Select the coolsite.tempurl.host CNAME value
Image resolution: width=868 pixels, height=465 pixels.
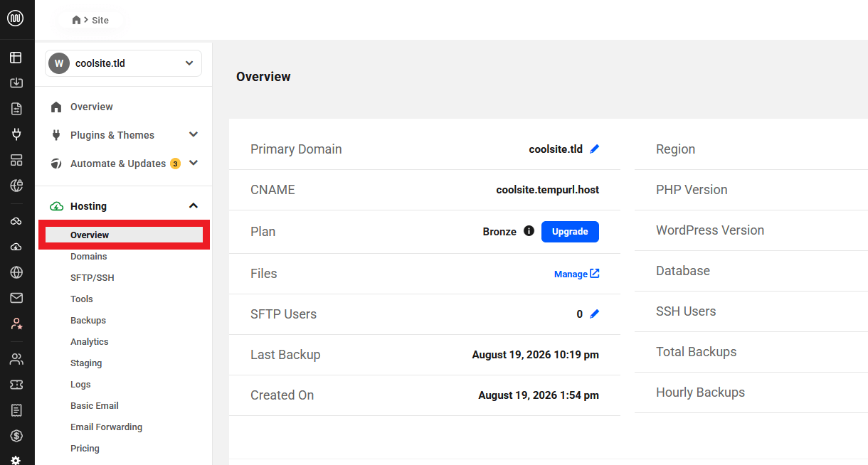pos(548,190)
